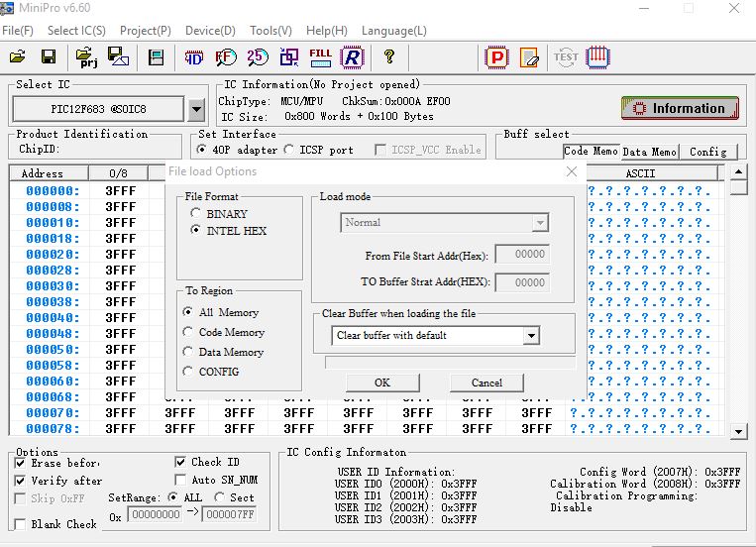Open file toolbar icon

pos(18,56)
